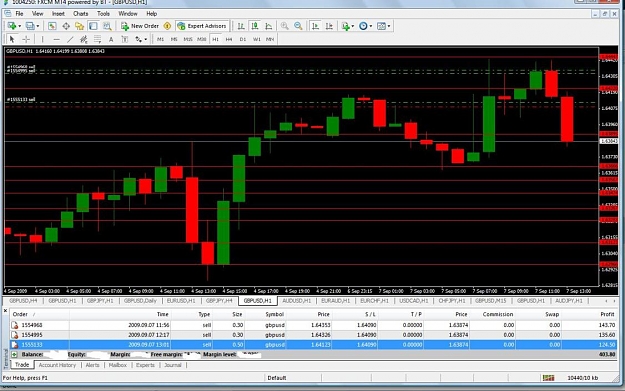Image resolution: width=625 pixels, height=391 pixels.
Task: Show the Navigator star-folder icon
Action: tap(79, 26)
